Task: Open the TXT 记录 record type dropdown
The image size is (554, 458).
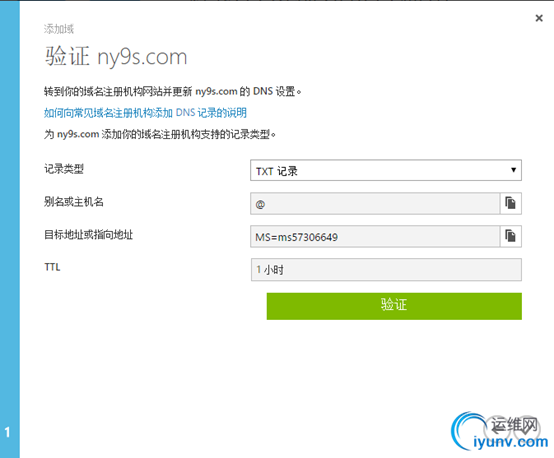Action: point(386,170)
